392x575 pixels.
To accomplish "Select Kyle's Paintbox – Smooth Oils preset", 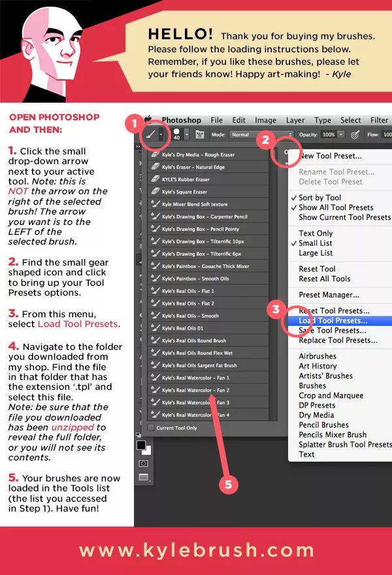I will tap(208, 279).
